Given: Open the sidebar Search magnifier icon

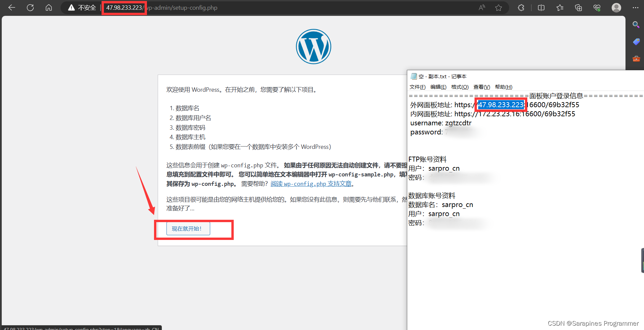Looking at the screenshot, I should (x=636, y=25).
